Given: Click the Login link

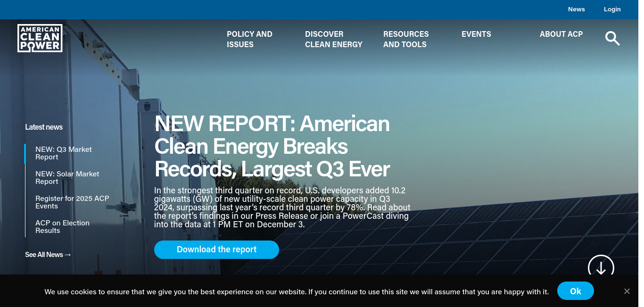Looking at the screenshot, I should 612,9.
